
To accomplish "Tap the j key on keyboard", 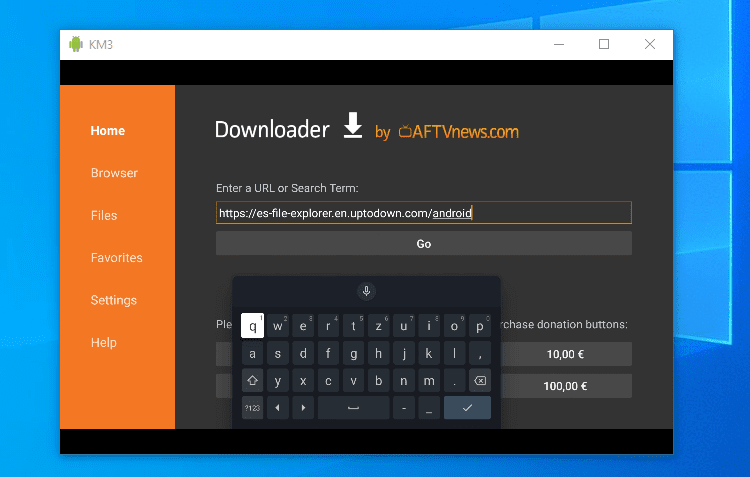I will (404, 354).
